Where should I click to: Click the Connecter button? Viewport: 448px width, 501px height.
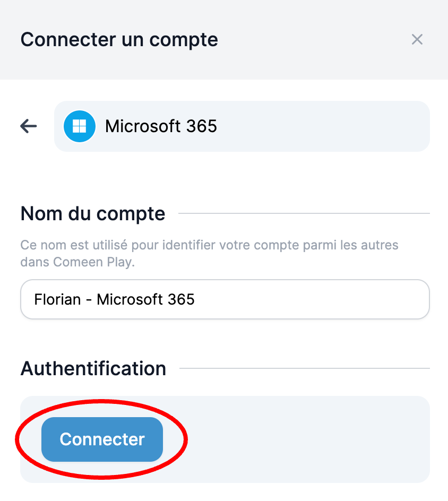[x=102, y=439]
